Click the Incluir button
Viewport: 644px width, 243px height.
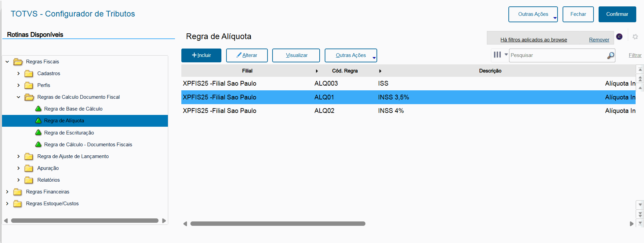point(201,55)
